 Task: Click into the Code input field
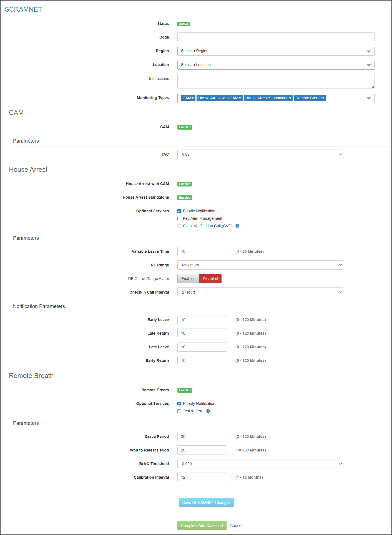point(275,37)
